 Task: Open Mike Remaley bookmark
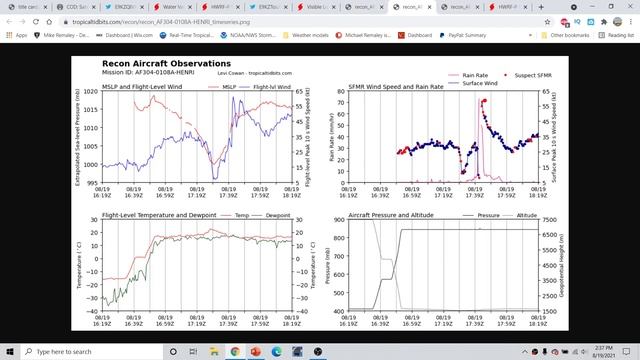tap(61, 36)
